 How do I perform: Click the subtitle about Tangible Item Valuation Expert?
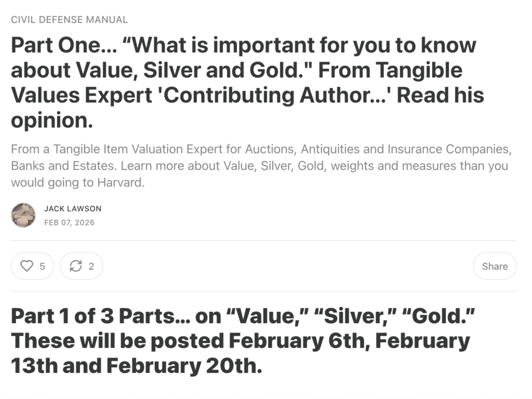point(260,166)
